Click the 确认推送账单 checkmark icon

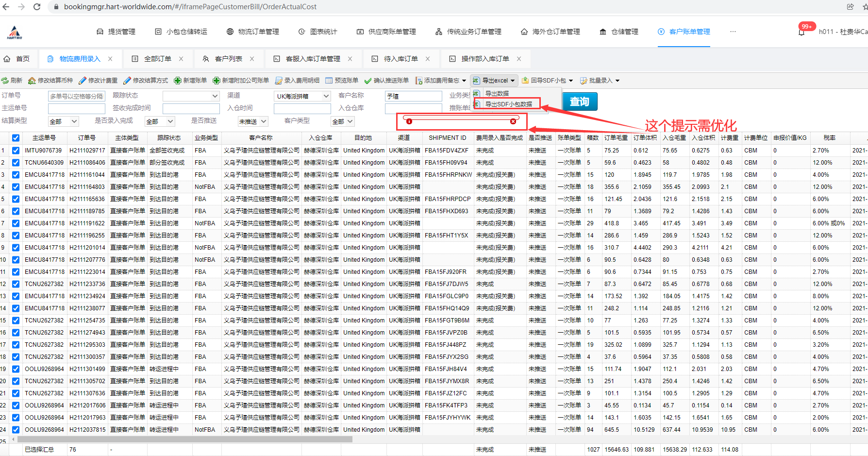[368, 81]
